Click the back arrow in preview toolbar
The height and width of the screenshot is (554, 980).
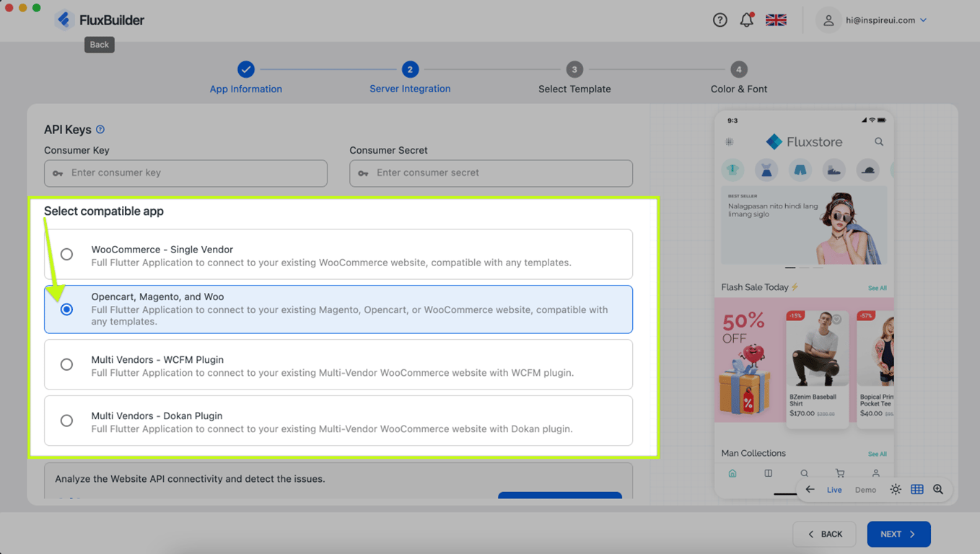tap(810, 490)
